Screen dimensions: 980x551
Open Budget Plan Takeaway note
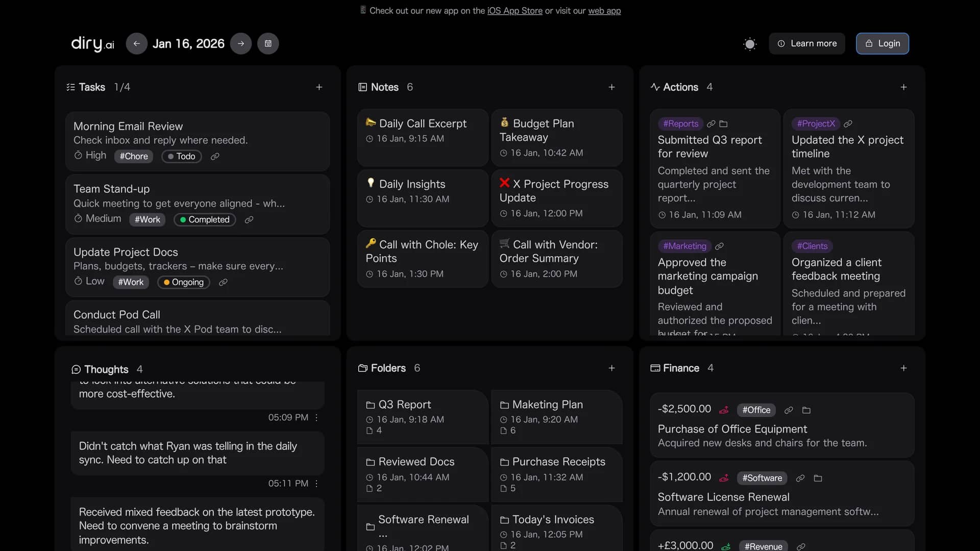coord(557,137)
